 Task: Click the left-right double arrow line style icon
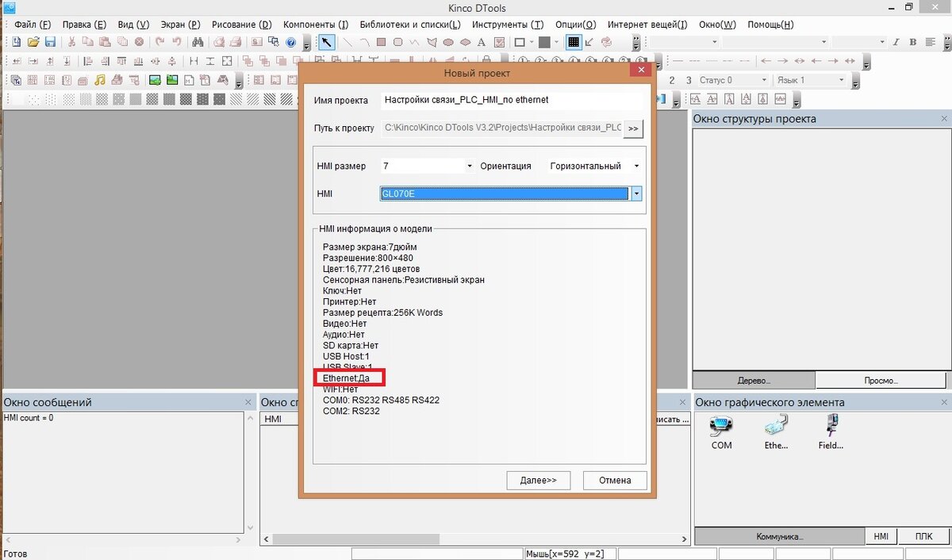(x=800, y=61)
